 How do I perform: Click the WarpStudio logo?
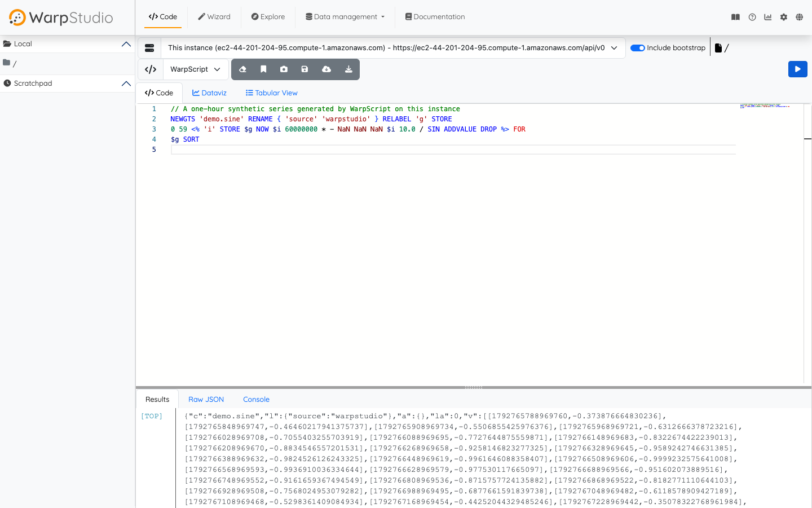[x=61, y=17]
